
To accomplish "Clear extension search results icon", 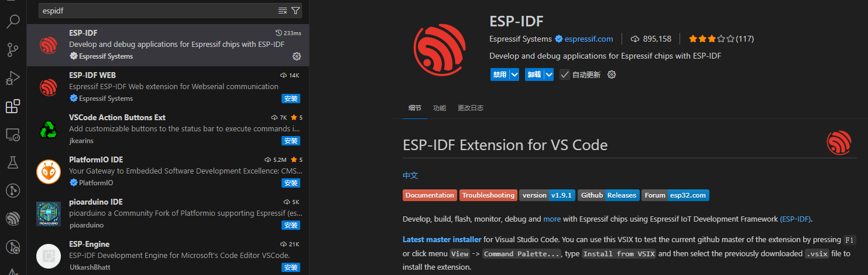I will click(x=283, y=11).
